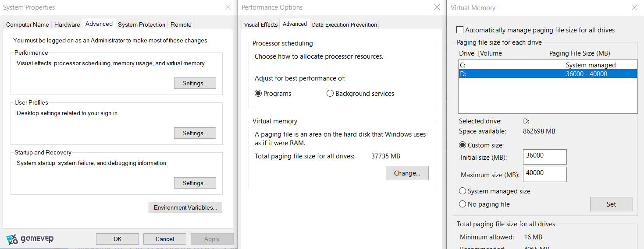Select drive C: System managed row
Viewport: 644px width, 249px height.
(x=548, y=65)
